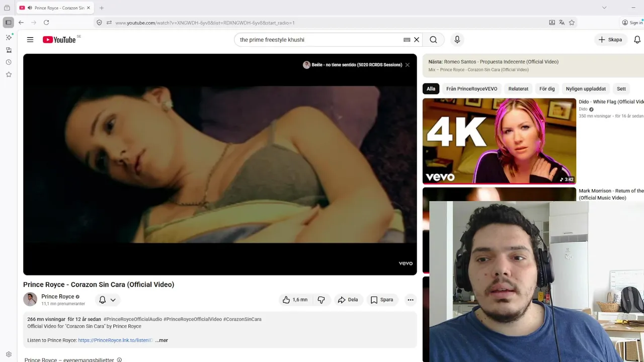Click the info icon beside evenemangsbiljetter
The width and height of the screenshot is (644, 362).
click(119, 360)
